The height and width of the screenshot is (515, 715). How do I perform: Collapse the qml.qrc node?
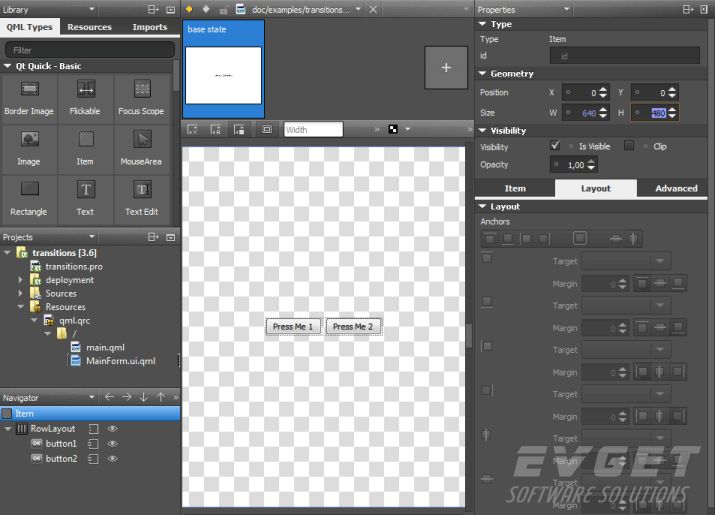[34, 320]
